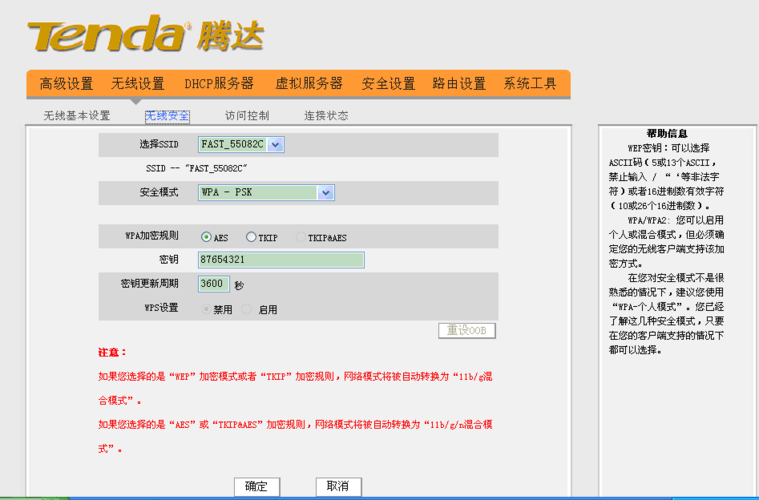Click the red 注意: label
This screenshot has height=500, width=759.
tap(112, 352)
